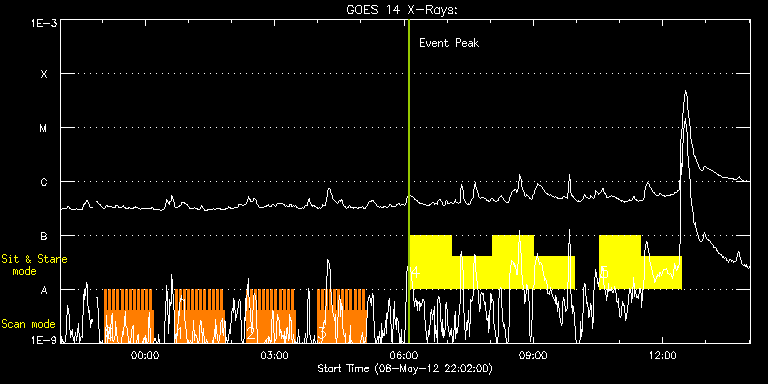The width and height of the screenshot is (768, 384).
Task: Click the GOES 14 X-Rays title
Action: [401, 10]
